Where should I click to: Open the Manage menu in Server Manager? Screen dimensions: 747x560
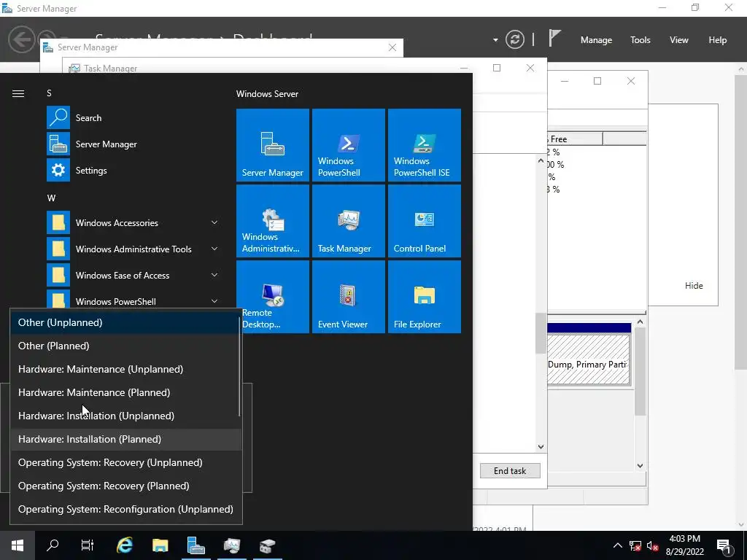point(596,40)
